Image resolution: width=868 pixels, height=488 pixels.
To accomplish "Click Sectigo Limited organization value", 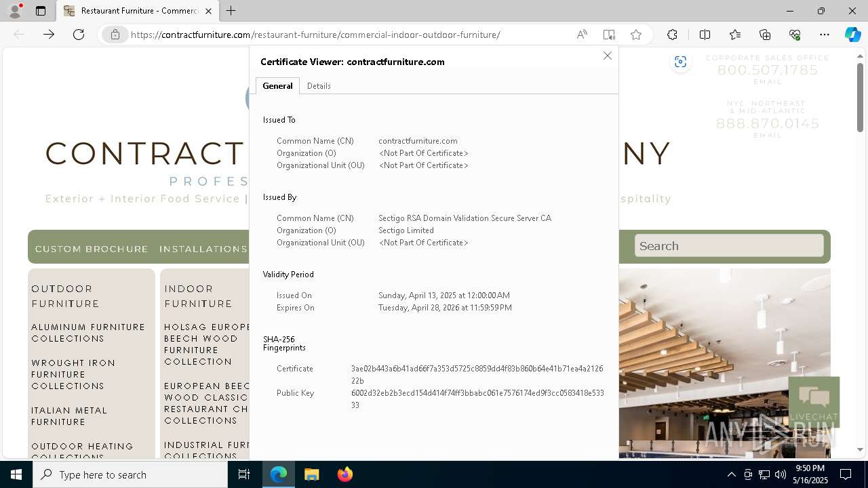I will click(x=406, y=230).
